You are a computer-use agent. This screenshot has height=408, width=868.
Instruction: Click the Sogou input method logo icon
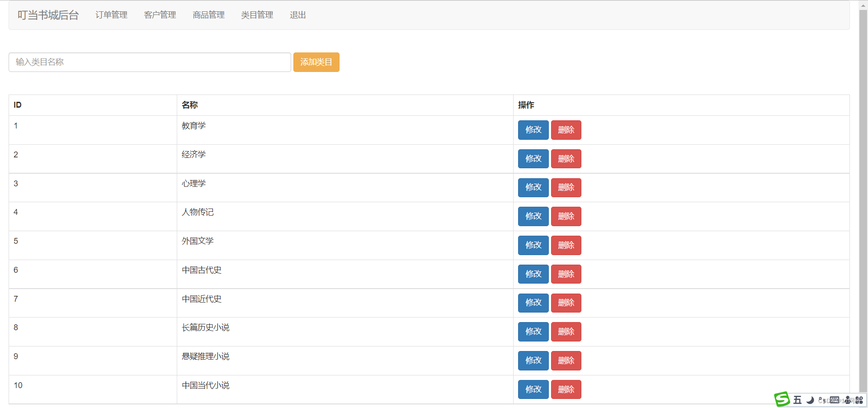tap(782, 399)
